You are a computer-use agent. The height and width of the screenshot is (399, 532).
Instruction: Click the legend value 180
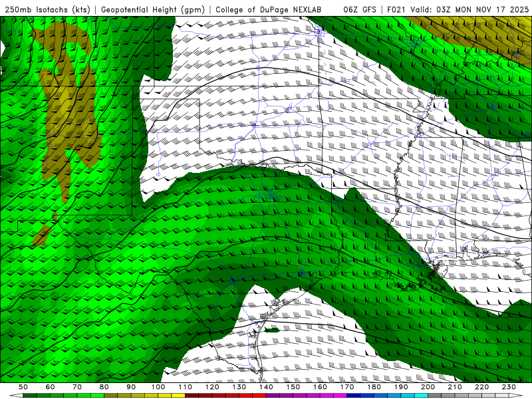374,387
